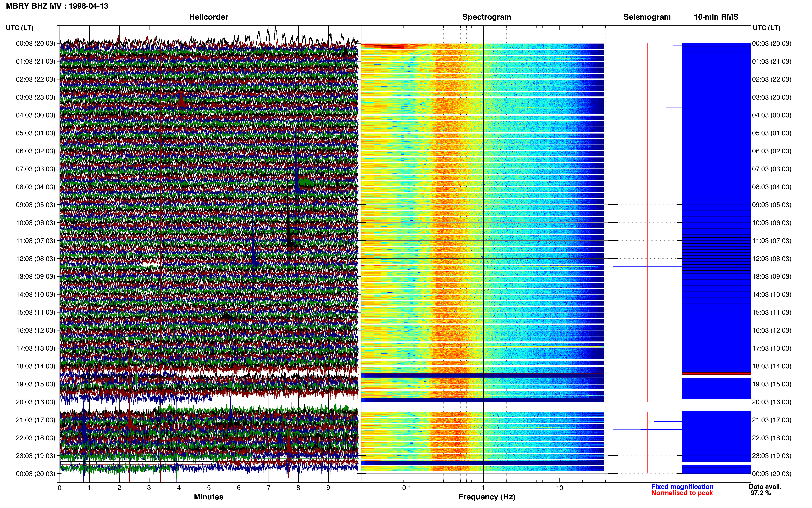The height and width of the screenshot is (508, 812).
Task: Click the 10 Hz frequency tick label
Action: coord(559,487)
